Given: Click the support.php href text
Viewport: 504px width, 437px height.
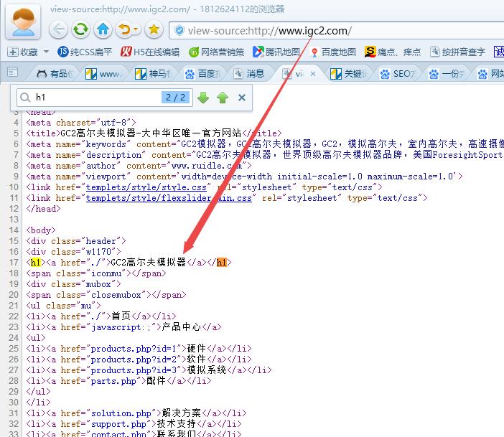Looking at the screenshot, I should pos(118,424).
